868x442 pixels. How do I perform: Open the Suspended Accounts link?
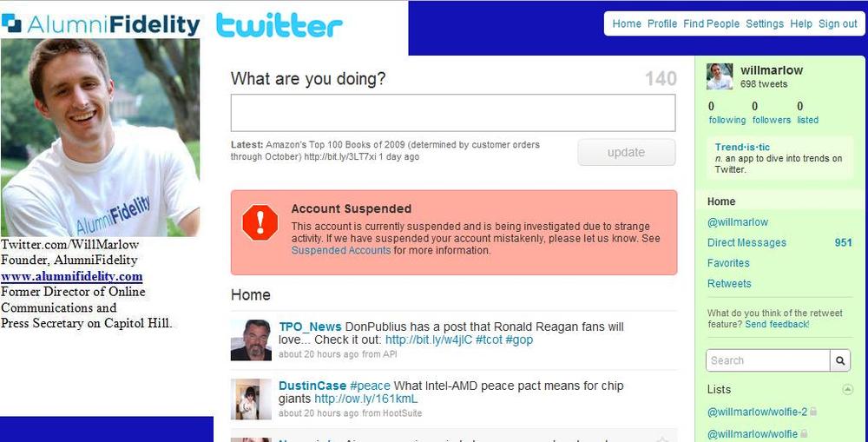[x=341, y=250]
